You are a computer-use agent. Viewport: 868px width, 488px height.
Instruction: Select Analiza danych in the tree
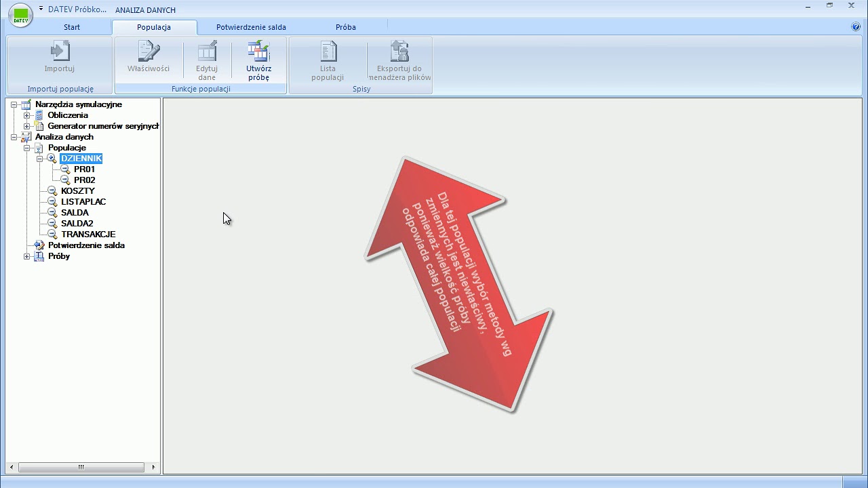[64, 137]
